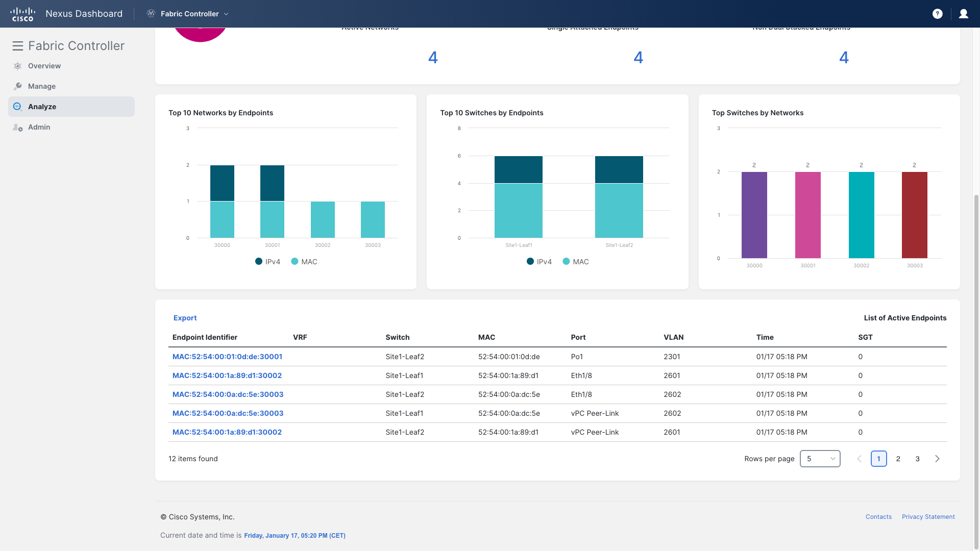Toggle MAC legend in Switches chart
The width and height of the screenshot is (980, 551).
pyautogui.click(x=576, y=262)
